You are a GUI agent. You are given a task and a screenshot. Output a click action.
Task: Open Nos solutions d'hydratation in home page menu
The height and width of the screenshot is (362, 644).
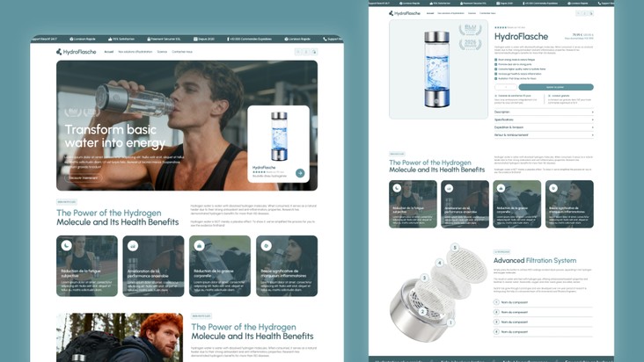135,52
